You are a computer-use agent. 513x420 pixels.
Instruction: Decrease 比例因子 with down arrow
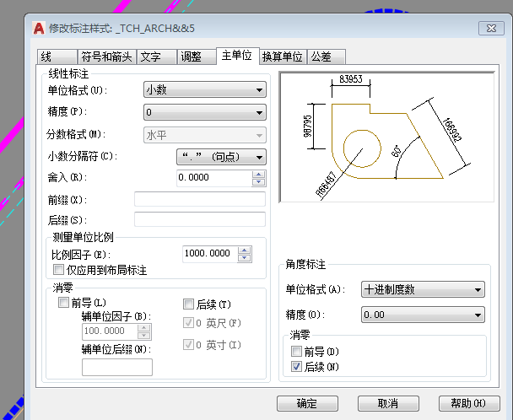[245, 258]
